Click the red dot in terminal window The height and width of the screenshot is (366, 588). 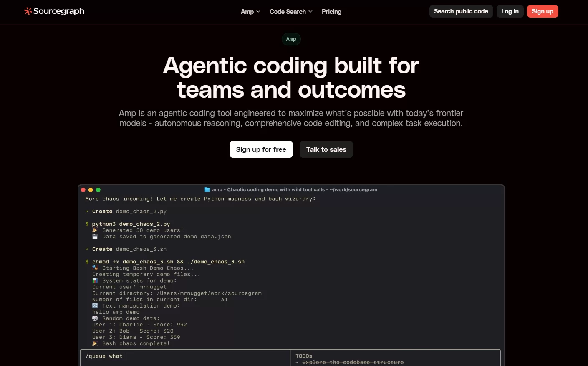[83, 190]
